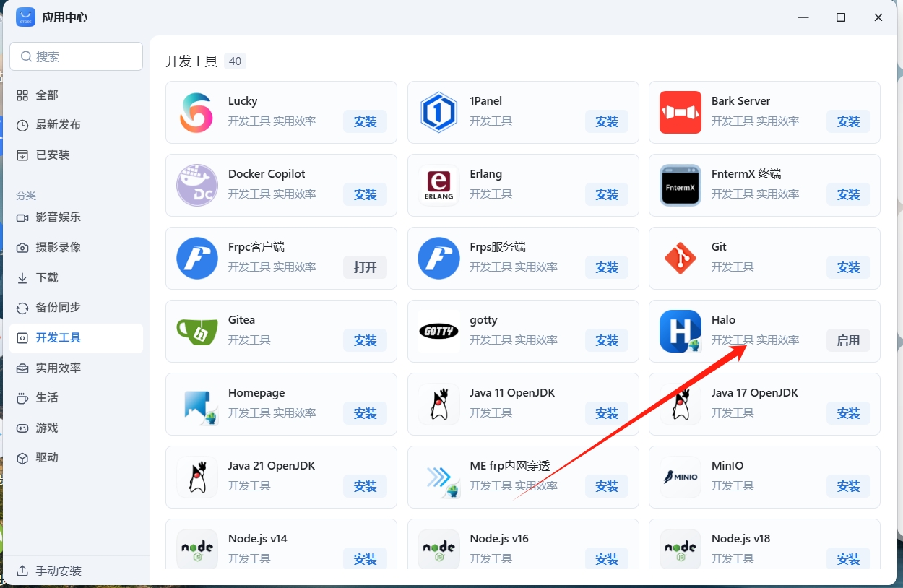Select the 影音娱乐 category
The image size is (903, 588).
pyautogui.click(x=58, y=217)
